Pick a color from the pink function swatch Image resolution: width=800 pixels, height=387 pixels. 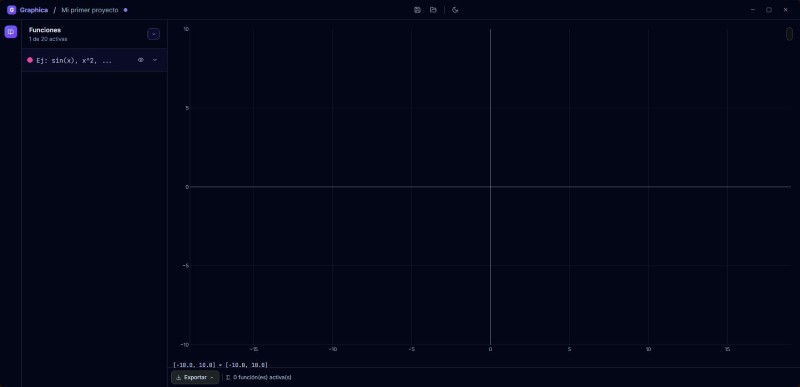[30, 60]
